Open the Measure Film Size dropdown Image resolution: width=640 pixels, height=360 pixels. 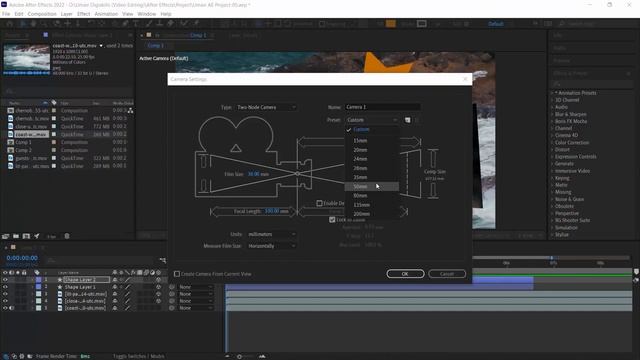271,246
